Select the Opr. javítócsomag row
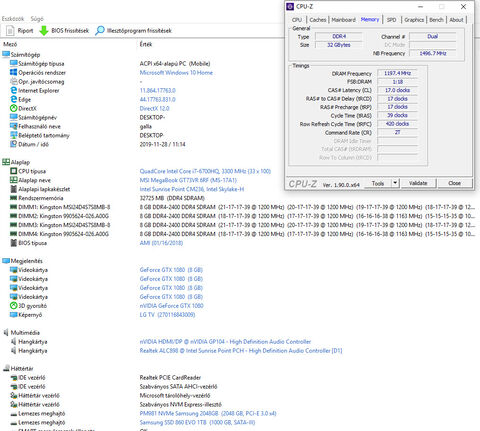The width and height of the screenshot is (480, 431). click(41, 81)
